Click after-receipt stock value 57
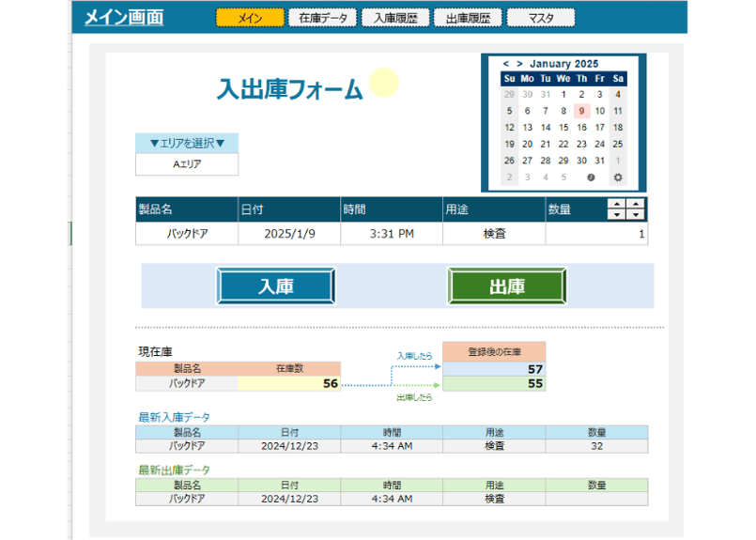756x540 pixels. (494, 369)
